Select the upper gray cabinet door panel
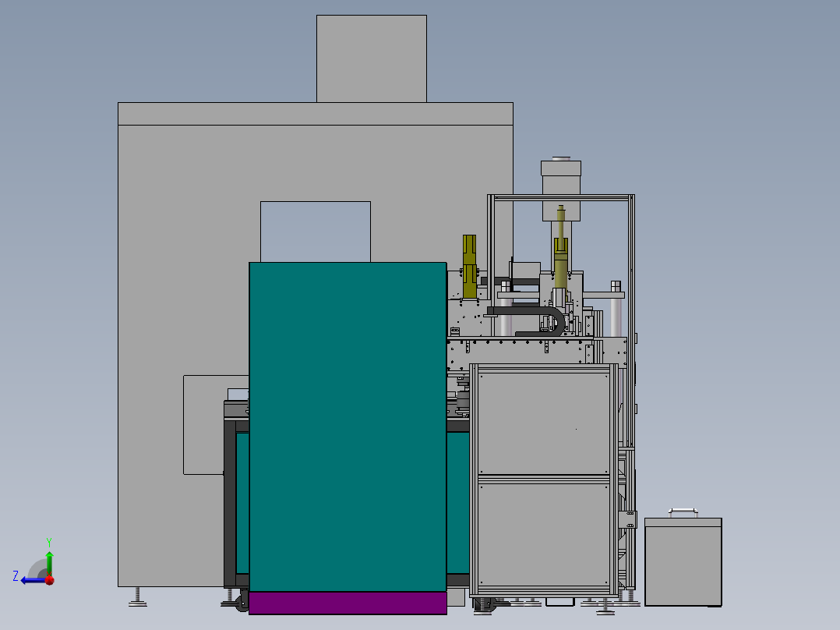 pyautogui.click(x=544, y=423)
